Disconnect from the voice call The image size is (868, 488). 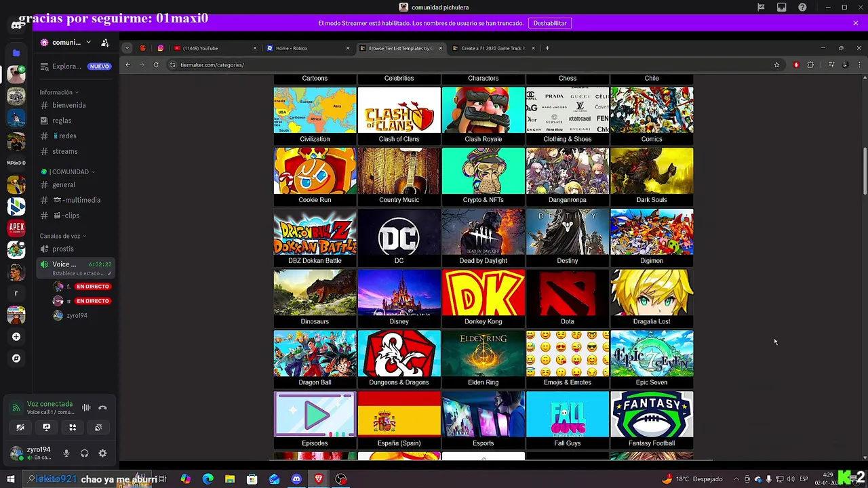click(102, 408)
